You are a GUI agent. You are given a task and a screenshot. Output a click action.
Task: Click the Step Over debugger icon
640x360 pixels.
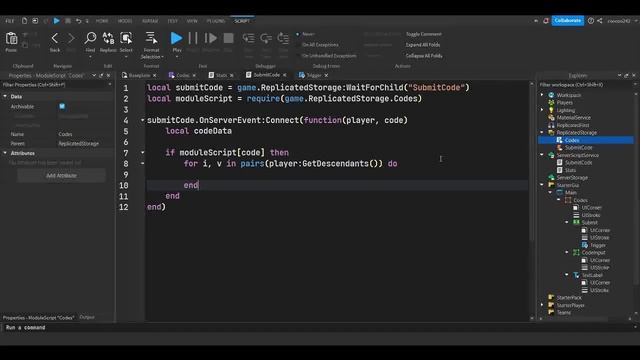(x=266, y=38)
